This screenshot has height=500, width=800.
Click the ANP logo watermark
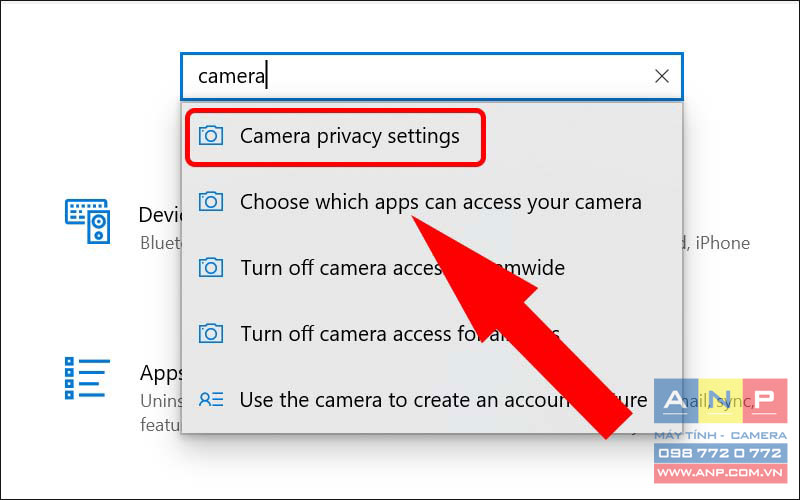[x=720, y=401]
